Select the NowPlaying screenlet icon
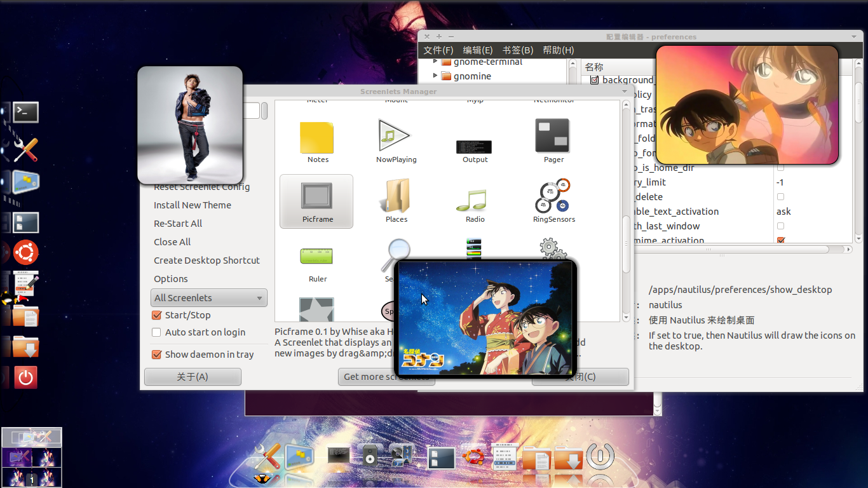 pyautogui.click(x=395, y=135)
